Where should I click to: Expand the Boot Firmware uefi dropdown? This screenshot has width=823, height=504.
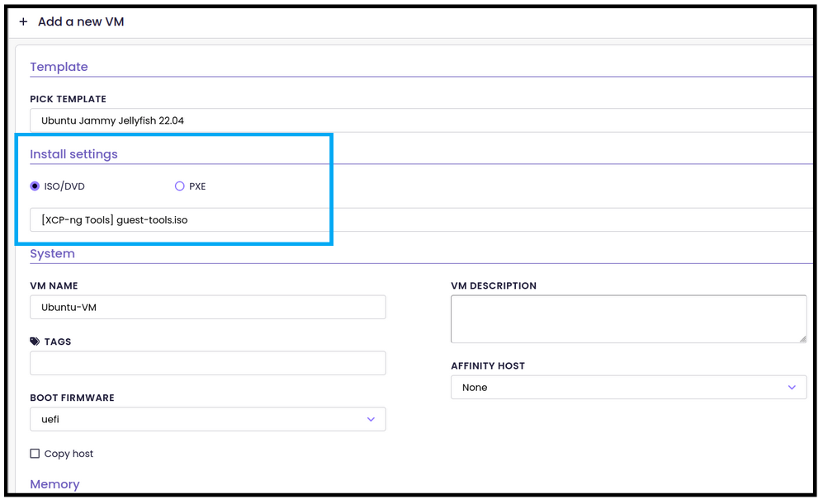(208, 420)
